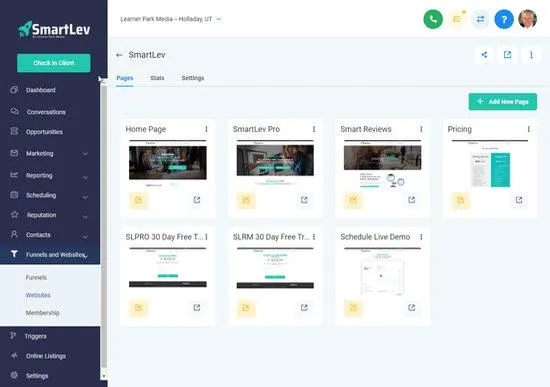Collapse the Funnels and Websites menu

50,254
